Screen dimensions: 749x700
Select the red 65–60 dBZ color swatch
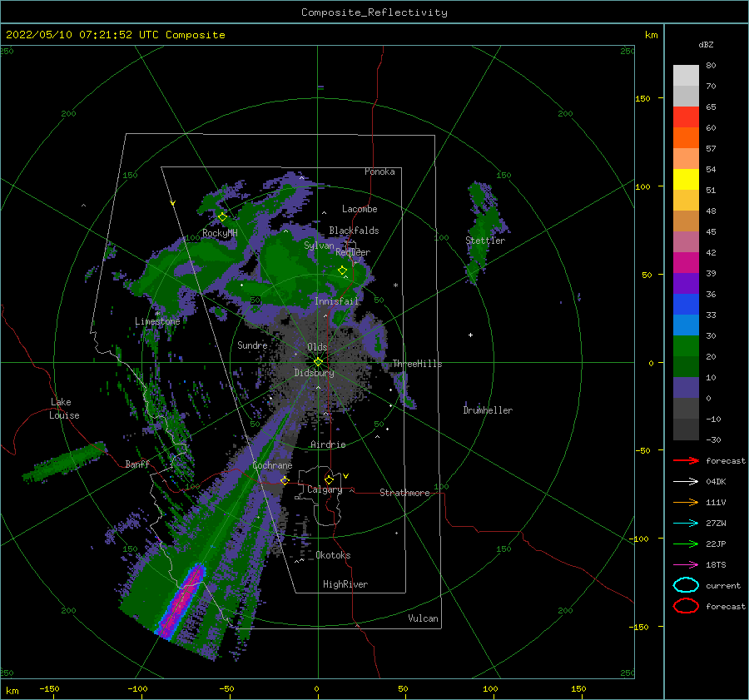686,117
